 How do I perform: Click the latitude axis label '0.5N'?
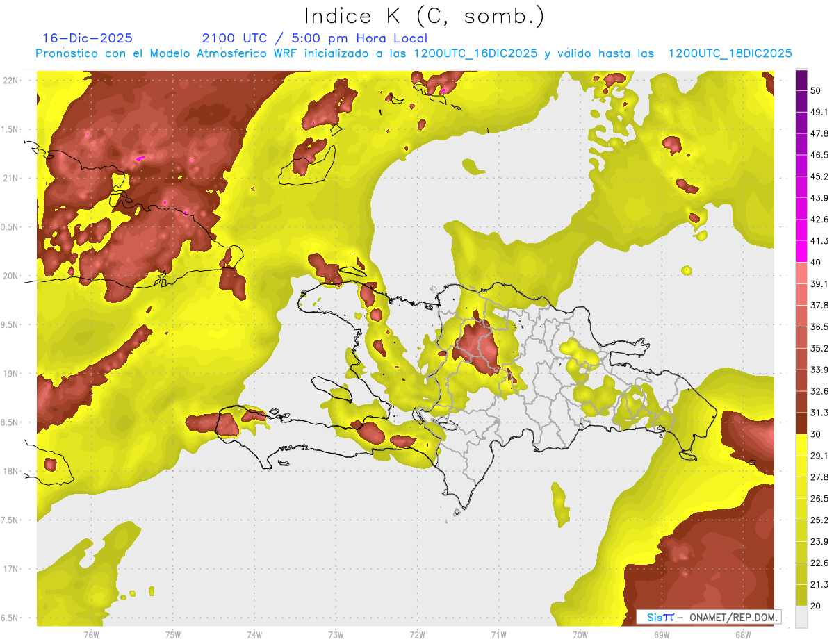[x=10, y=227]
